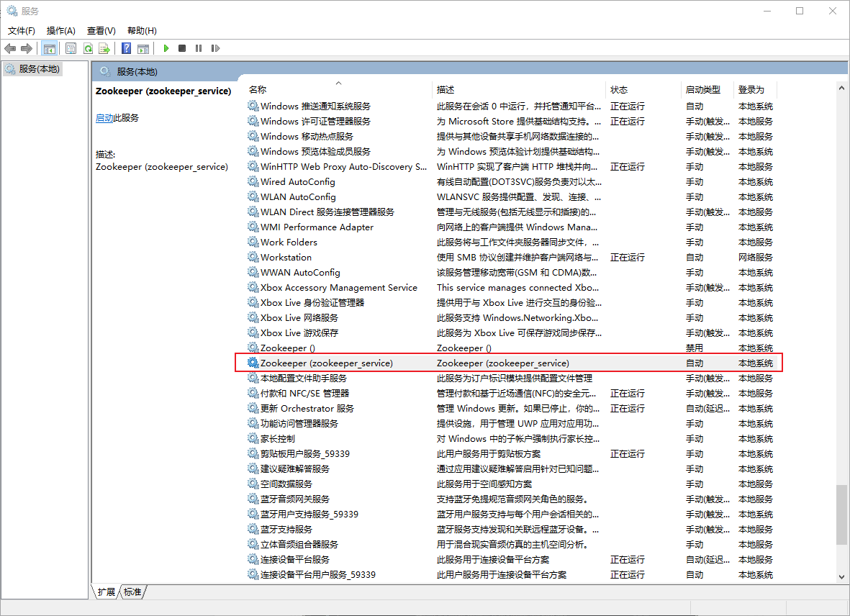The image size is (850, 616).
Task: Sort by the 状态 column header
Action: 643,89
